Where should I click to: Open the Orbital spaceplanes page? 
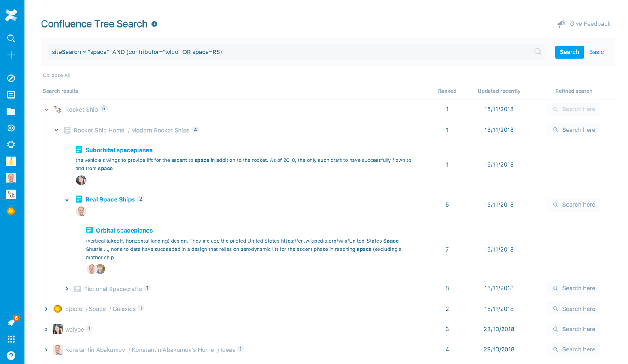tap(124, 231)
